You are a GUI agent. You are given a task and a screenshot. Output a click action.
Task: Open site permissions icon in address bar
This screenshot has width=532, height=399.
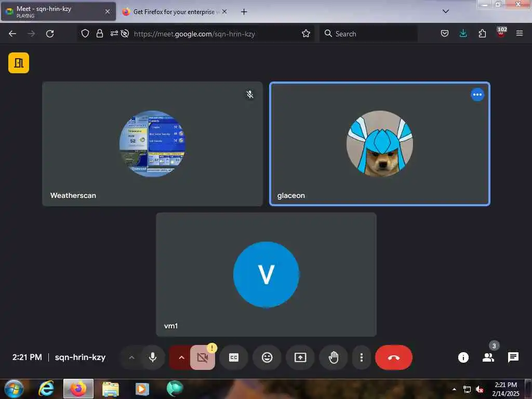114,33
